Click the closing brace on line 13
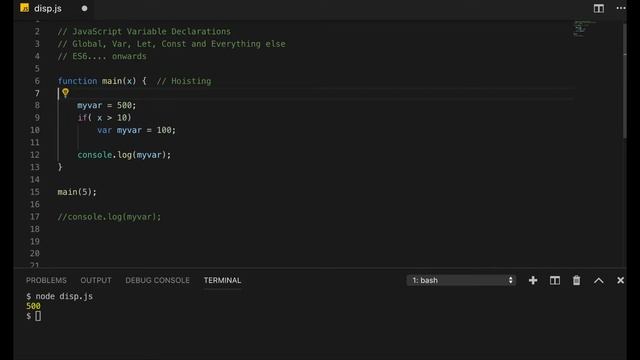 pyautogui.click(x=60, y=167)
